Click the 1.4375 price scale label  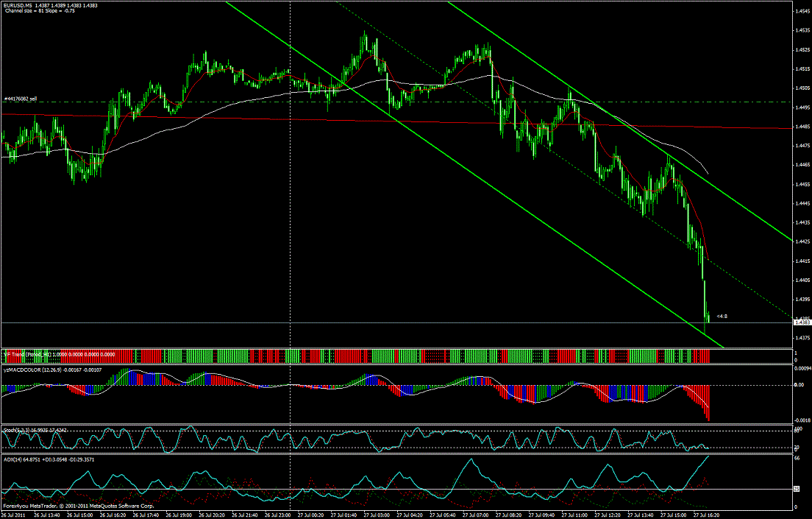pos(802,337)
